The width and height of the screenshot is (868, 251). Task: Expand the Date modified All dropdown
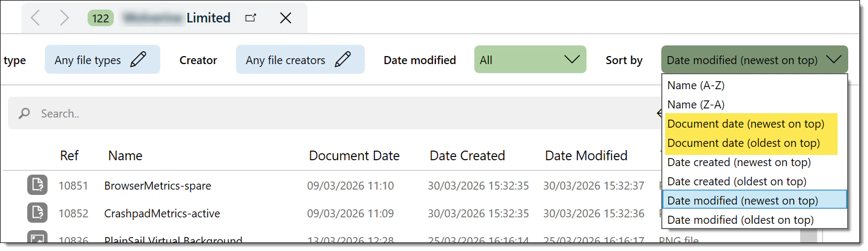(530, 59)
